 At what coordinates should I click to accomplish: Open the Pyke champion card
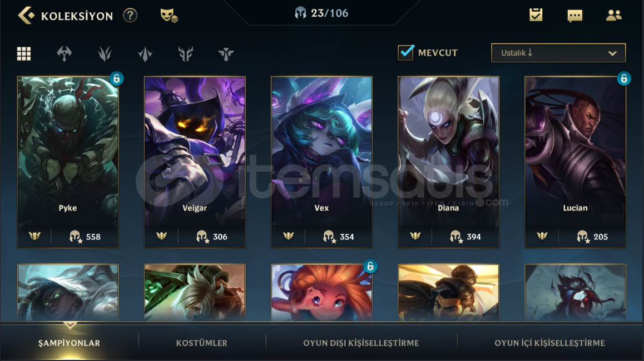pyautogui.click(x=68, y=162)
